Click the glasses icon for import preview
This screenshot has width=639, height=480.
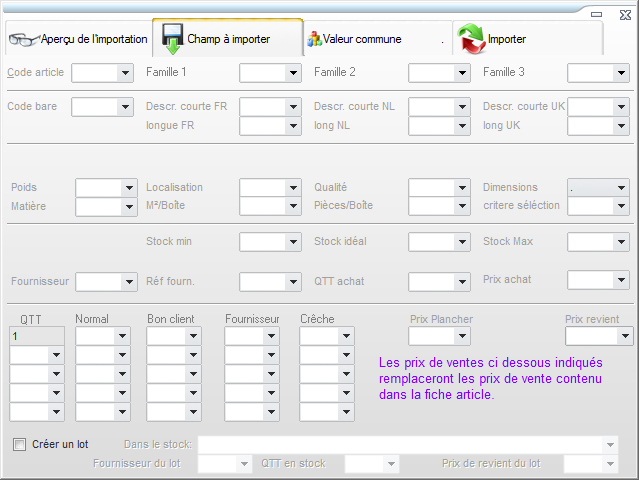click(x=23, y=40)
